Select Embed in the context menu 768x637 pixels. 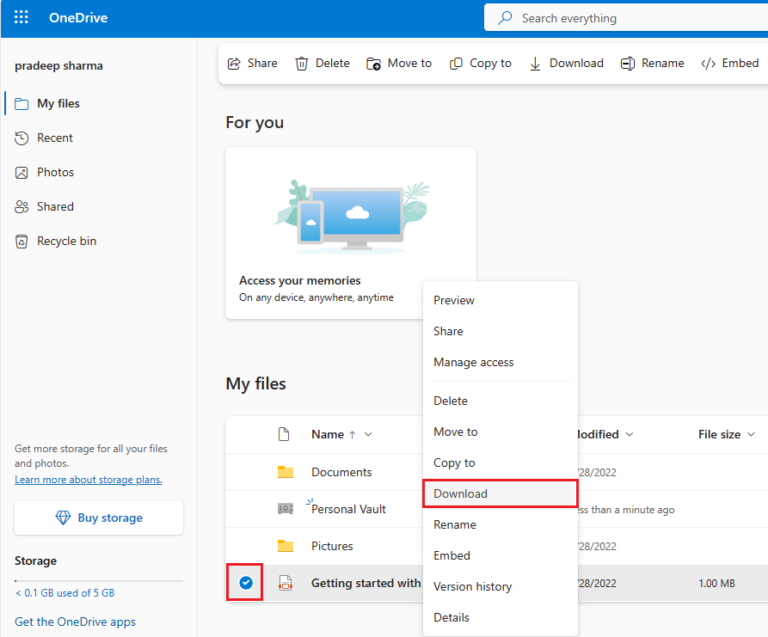500,555
